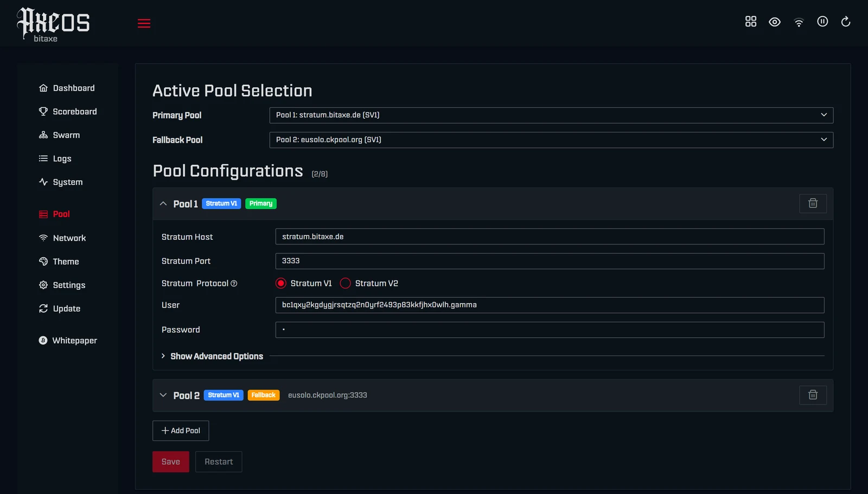Click the Stratum Protocol help icon
The width and height of the screenshot is (868, 494).
point(234,284)
